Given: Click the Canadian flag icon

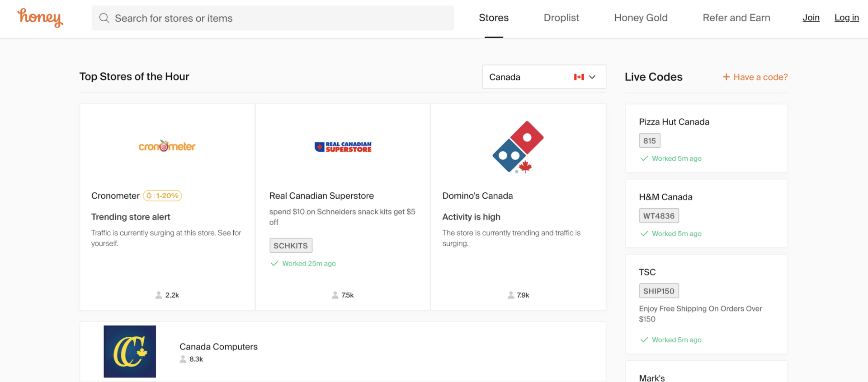Looking at the screenshot, I should coord(579,77).
